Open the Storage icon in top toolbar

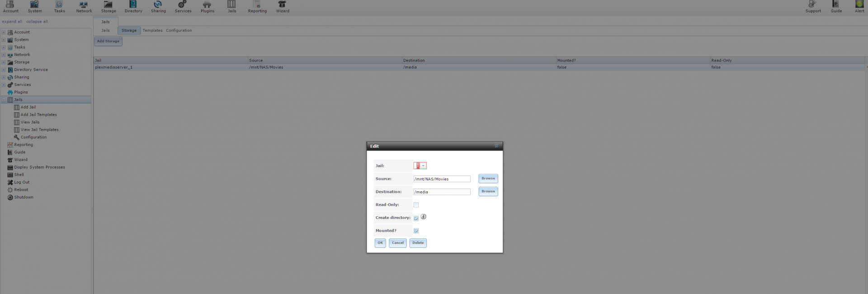[x=108, y=6]
